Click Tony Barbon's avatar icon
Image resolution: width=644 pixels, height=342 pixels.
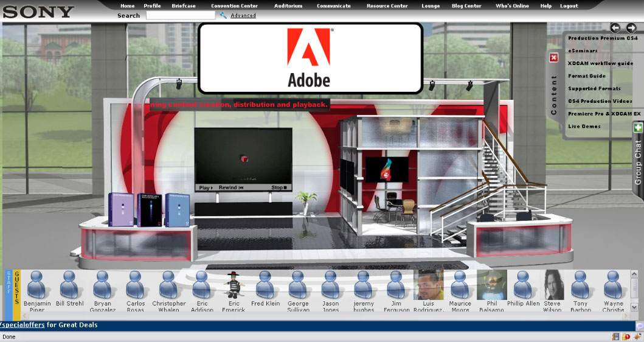580,284
